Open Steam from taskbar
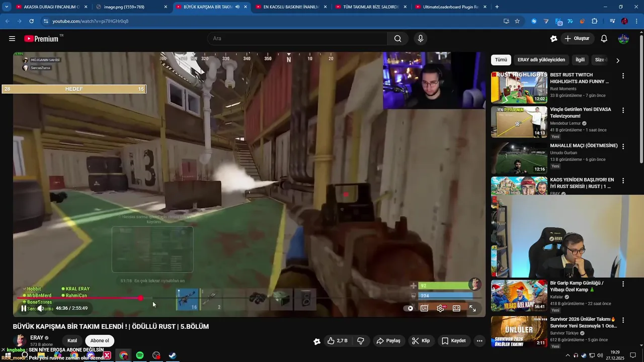The width and height of the screenshot is (644, 362). (172, 355)
